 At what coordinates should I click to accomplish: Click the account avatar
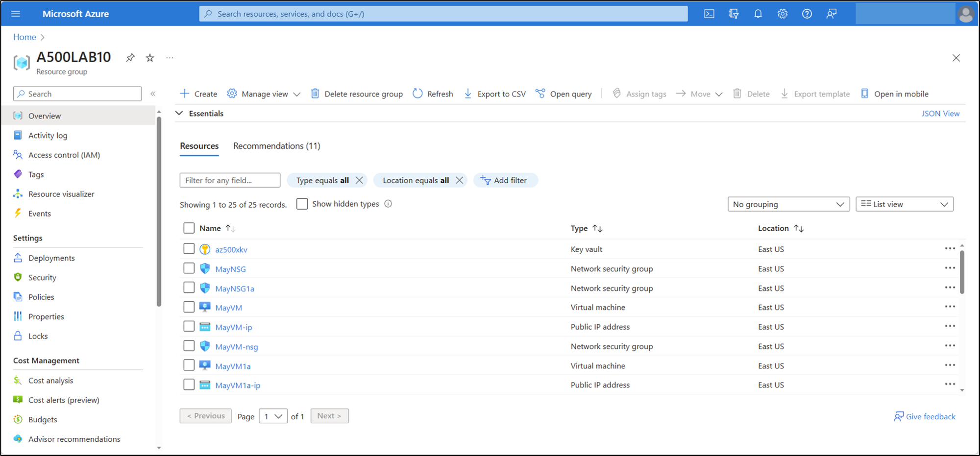click(966, 14)
